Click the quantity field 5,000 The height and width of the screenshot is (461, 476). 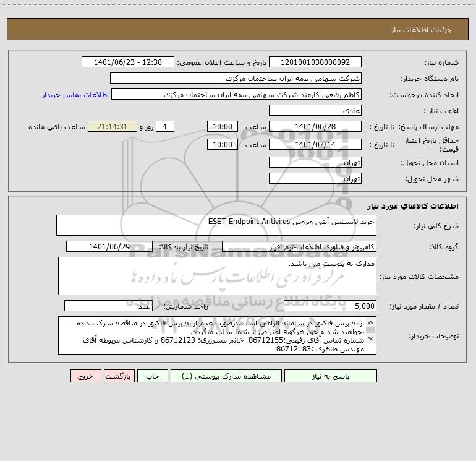[330, 306]
